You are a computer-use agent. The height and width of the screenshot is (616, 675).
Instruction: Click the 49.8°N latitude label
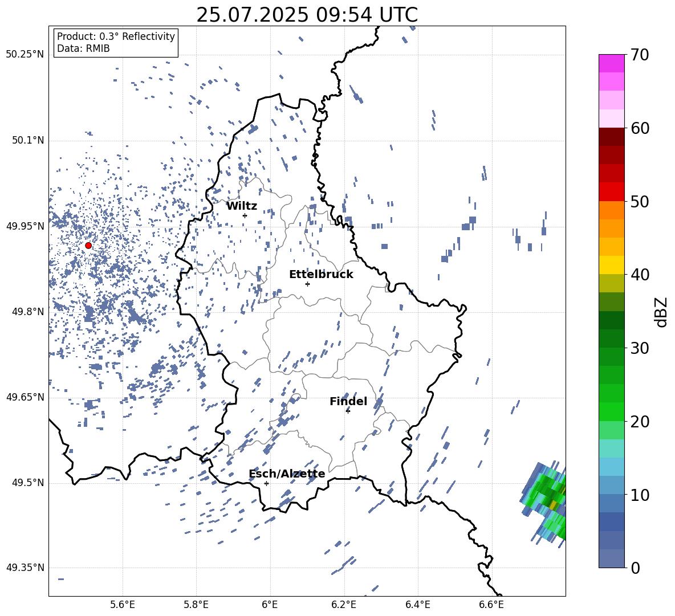coord(28,312)
